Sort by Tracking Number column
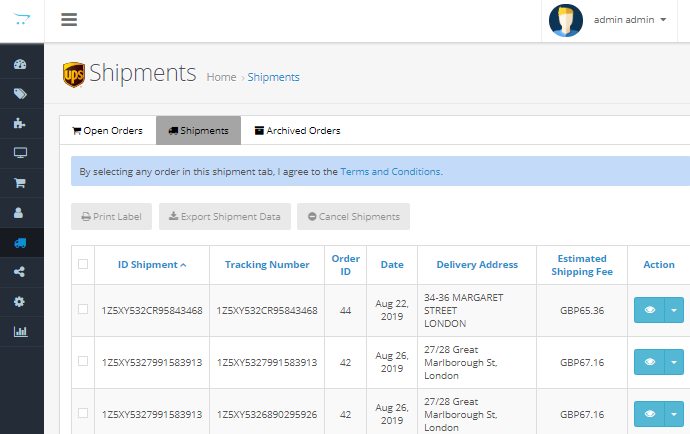This screenshot has height=434, width=690. pyautogui.click(x=267, y=265)
